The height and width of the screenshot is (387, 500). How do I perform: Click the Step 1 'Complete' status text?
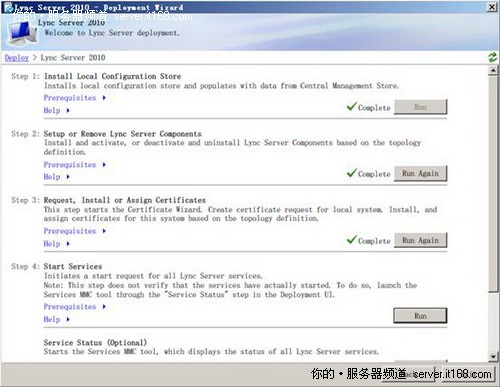pyautogui.click(x=374, y=108)
